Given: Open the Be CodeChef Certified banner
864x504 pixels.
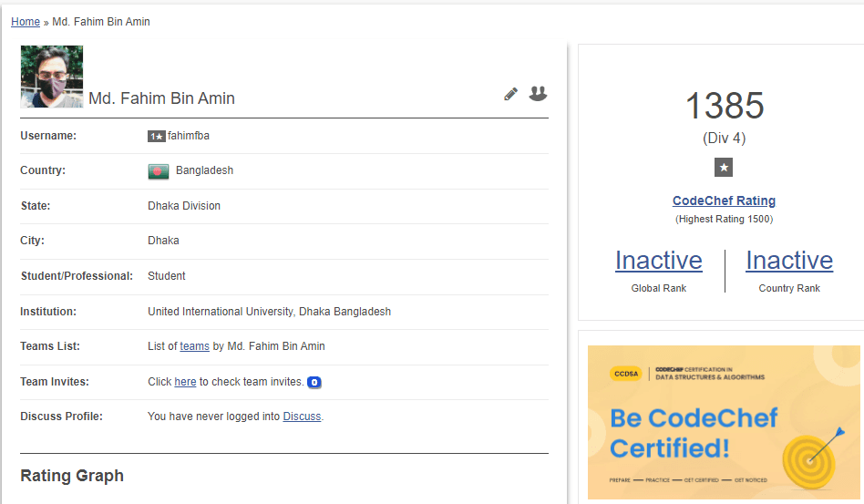Looking at the screenshot, I should (724, 423).
